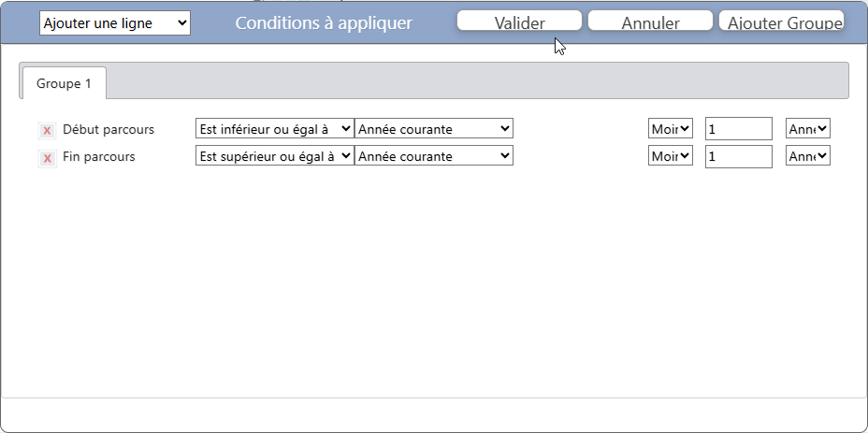Remove the Fin parcours condition row
This screenshot has width=868, height=433.
click(47, 158)
